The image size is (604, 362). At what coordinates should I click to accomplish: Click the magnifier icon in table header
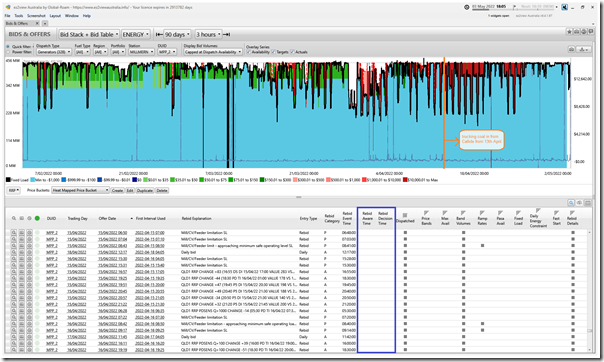14,218
